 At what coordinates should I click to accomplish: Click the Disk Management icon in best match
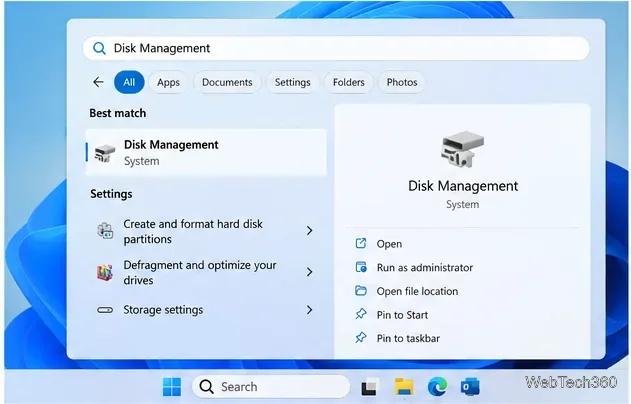click(x=105, y=153)
